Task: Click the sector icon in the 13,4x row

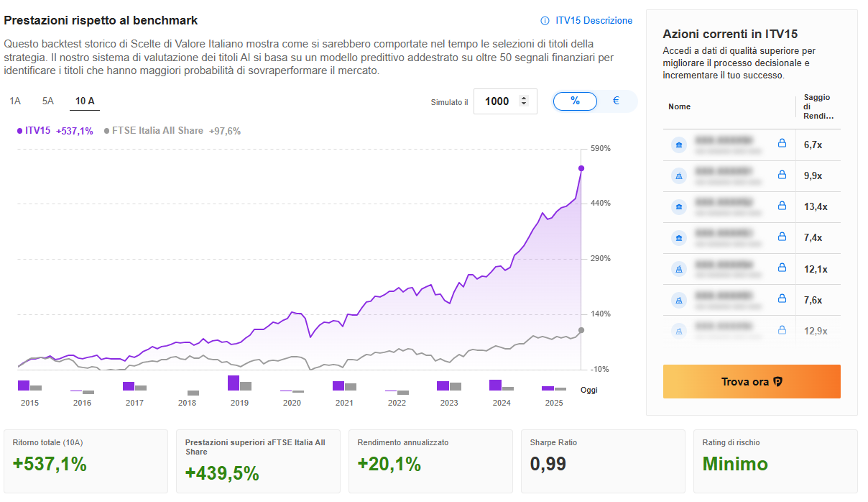Action: 678,206
